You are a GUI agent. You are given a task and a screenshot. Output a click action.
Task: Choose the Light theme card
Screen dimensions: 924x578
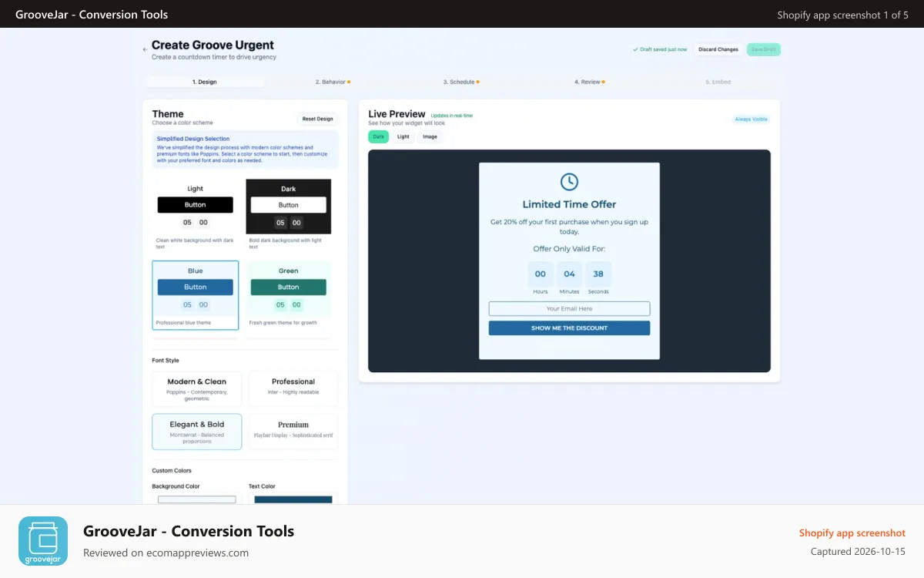tap(196, 214)
